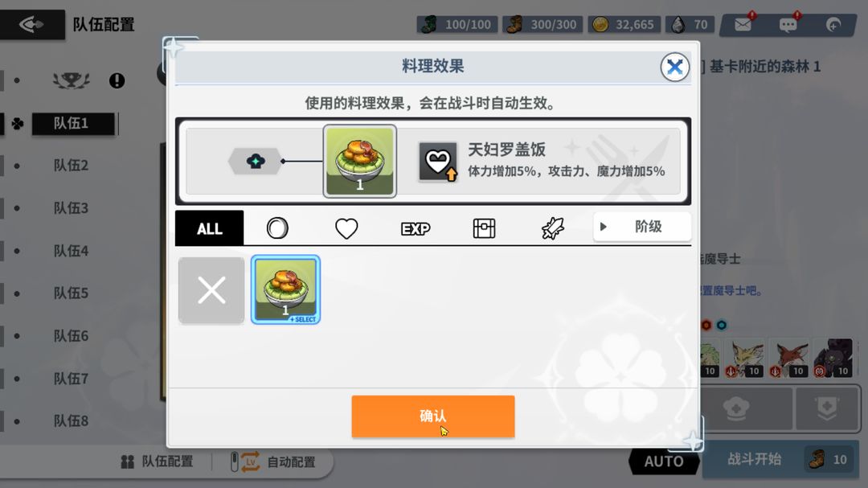Select the heart filter icon tab

(346, 228)
